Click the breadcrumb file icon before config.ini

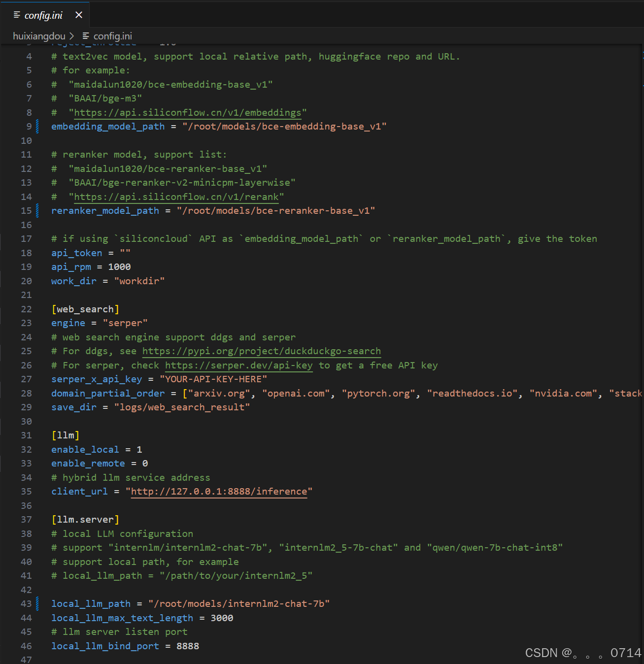click(86, 36)
